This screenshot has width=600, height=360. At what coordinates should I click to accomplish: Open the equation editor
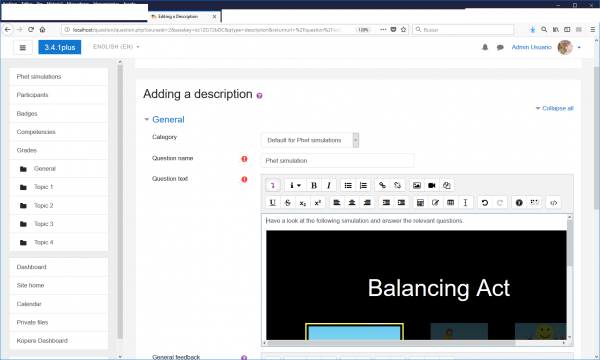coord(420,203)
